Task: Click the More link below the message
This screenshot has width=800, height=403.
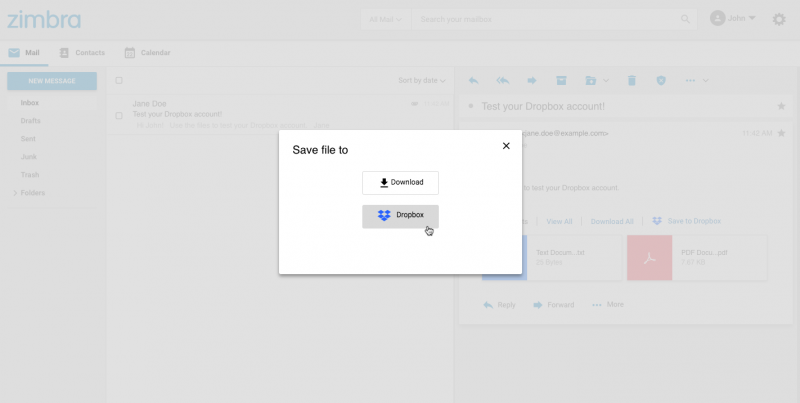Action: pos(608,305)
